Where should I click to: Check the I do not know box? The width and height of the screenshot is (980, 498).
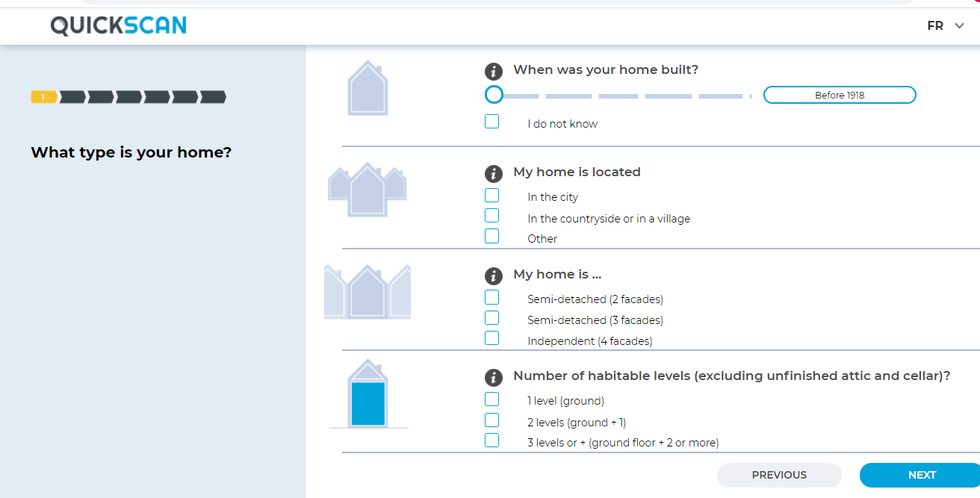coord(491,121)
